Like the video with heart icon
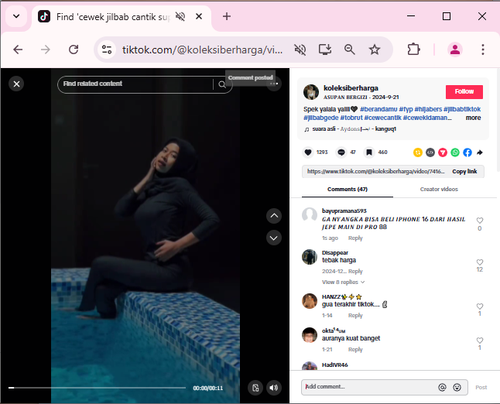This screenshot has width=500, height=404. [308, 152]
